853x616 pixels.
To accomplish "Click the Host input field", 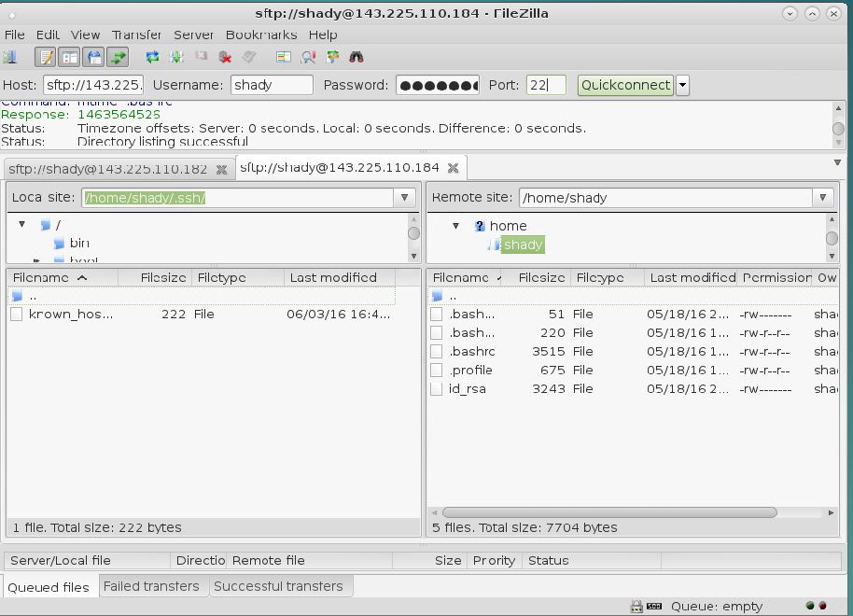I will point(93,85).
